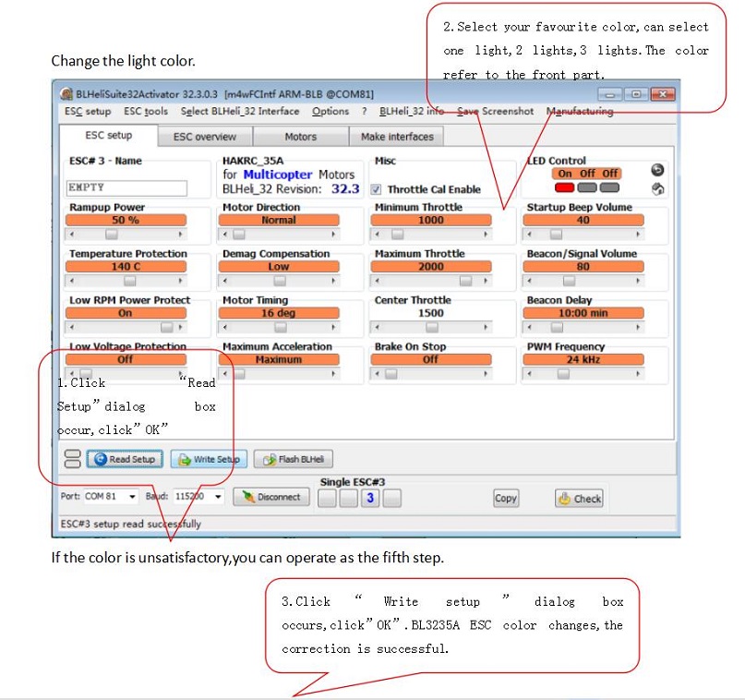This screenshot has width=745, height=700.
Task: Click the Center Throttle slider thumb
Action: pos(432,328)
